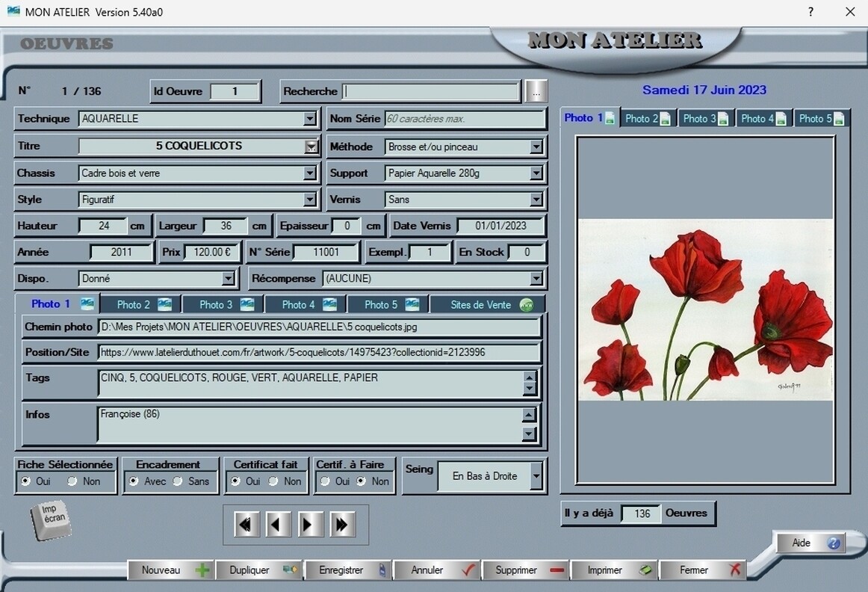The height and width of the screenshot is (592, 868).
Task: Expand the Chassis dropdown
Action: [310, 173]
